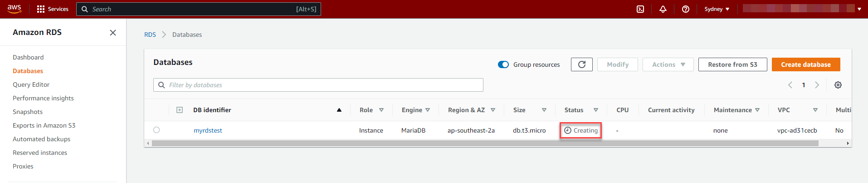This screenshot has height=183, width=868.
Task: Click the Filter by databases field
Action: click(x=318, y=85)
